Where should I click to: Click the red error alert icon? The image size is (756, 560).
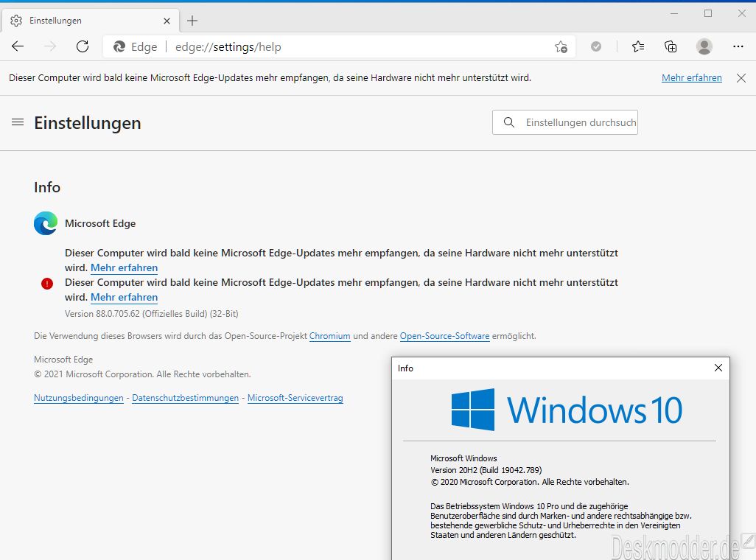[x=47, y=284]
